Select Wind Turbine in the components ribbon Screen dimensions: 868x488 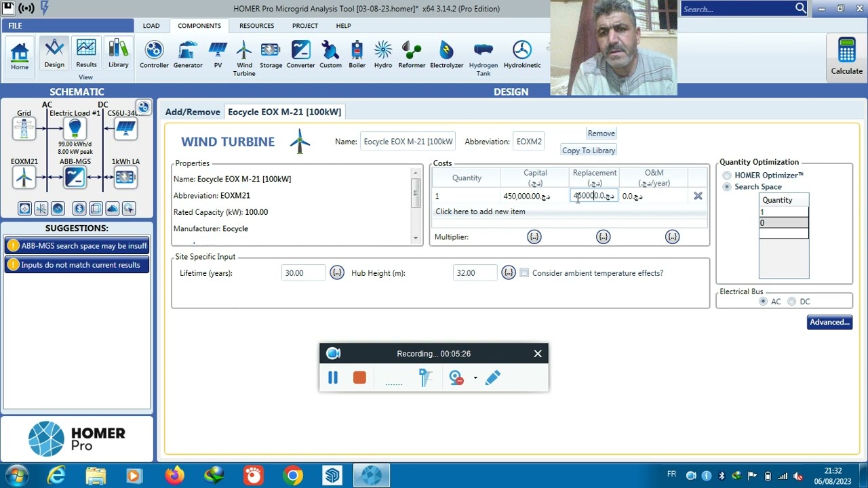tap(244, 58)
